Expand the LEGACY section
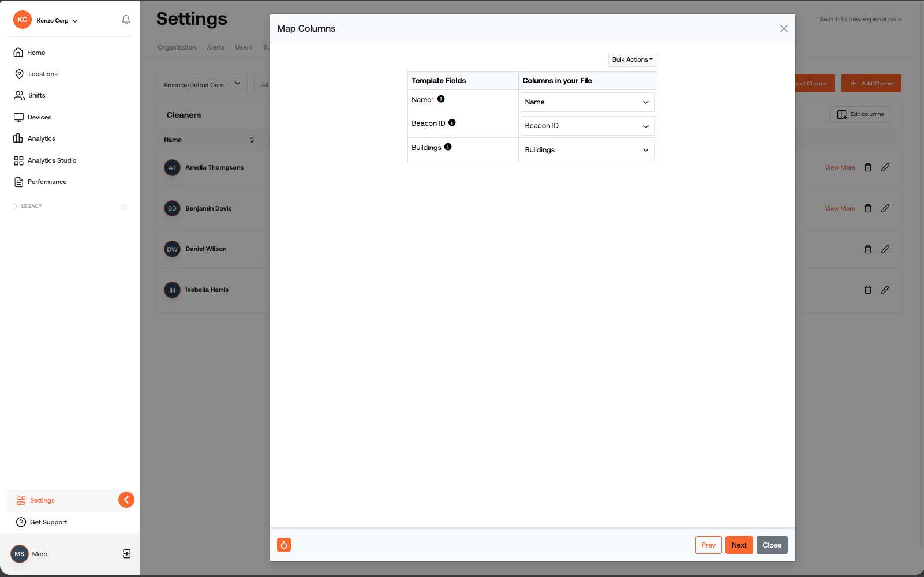924x577 pixels. (28, 206)
